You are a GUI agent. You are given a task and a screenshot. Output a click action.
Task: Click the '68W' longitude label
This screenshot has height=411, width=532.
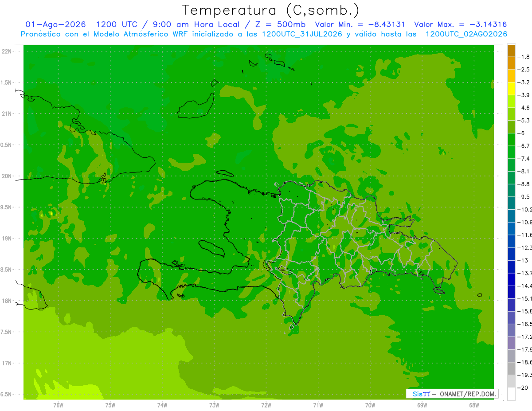pyautogui.click(x=474, y=405)
